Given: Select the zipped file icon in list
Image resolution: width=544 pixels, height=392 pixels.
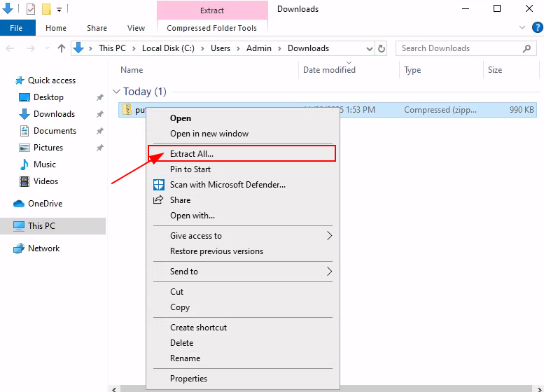Looking at the screenshot, I should coord(127,110).
